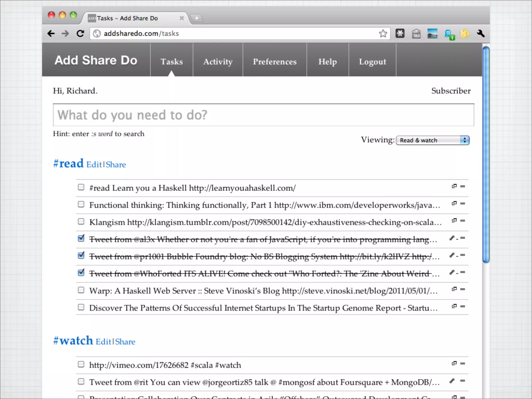Click Share link next to #read

click(x=116, y=165)
